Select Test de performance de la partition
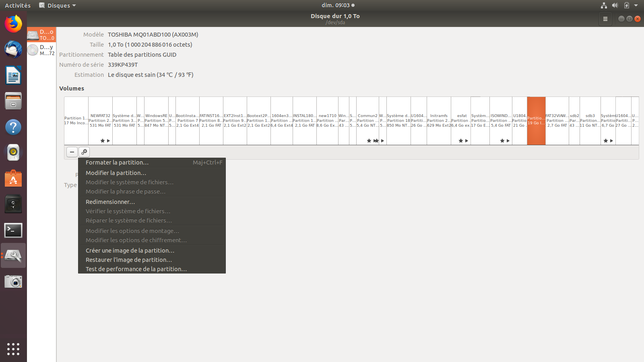 tap(136, 269)
